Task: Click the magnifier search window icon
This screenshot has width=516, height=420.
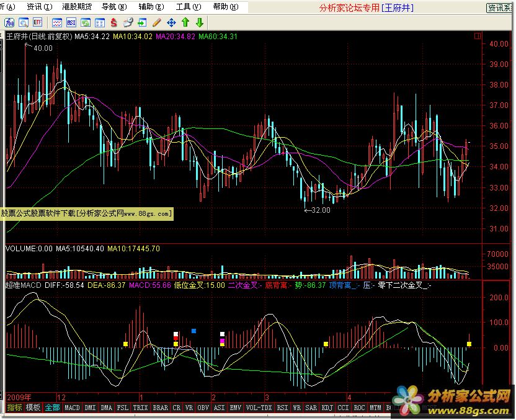Action: click(x=24, y=22)
